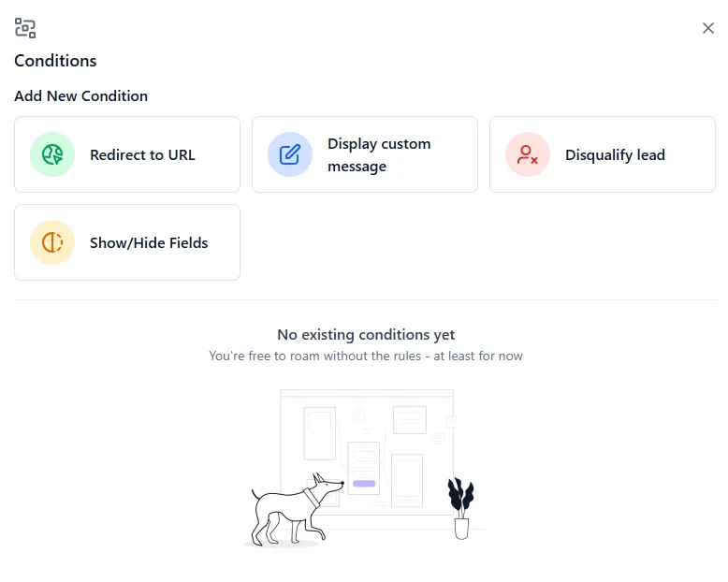
Task: Click the Add New Condition heading
Action: coord(81,96)
